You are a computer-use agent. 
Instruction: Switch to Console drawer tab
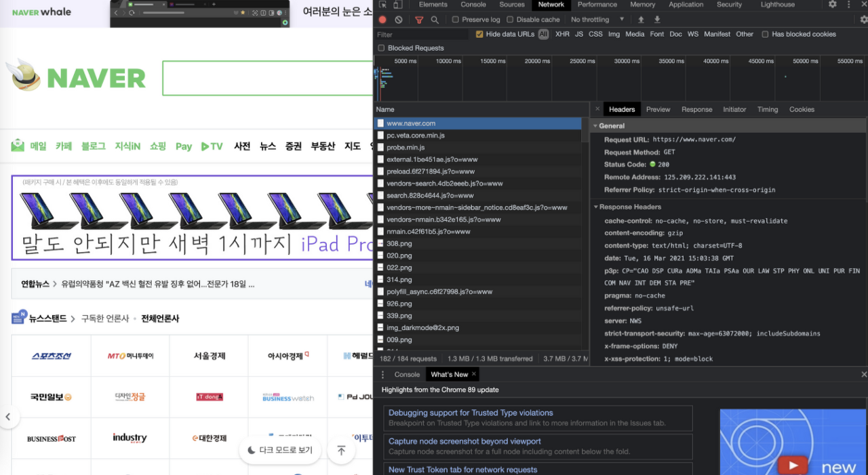click(407, 374)
